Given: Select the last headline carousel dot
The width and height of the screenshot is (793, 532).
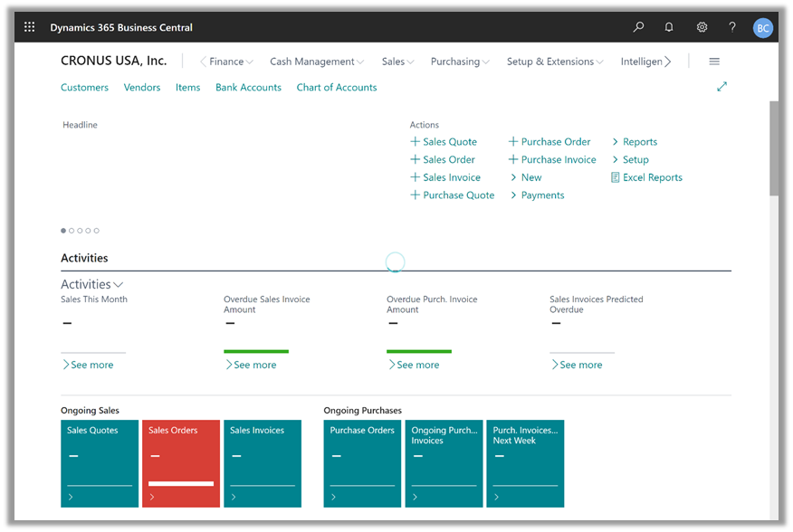Looking at the screenshot, I should tap(97, 231).
